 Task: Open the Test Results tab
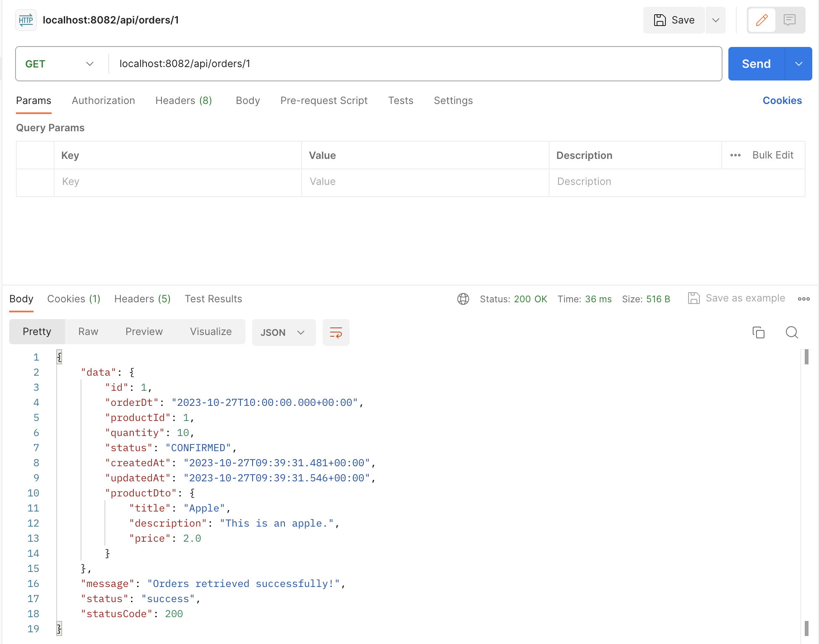(x=213, y=299)
